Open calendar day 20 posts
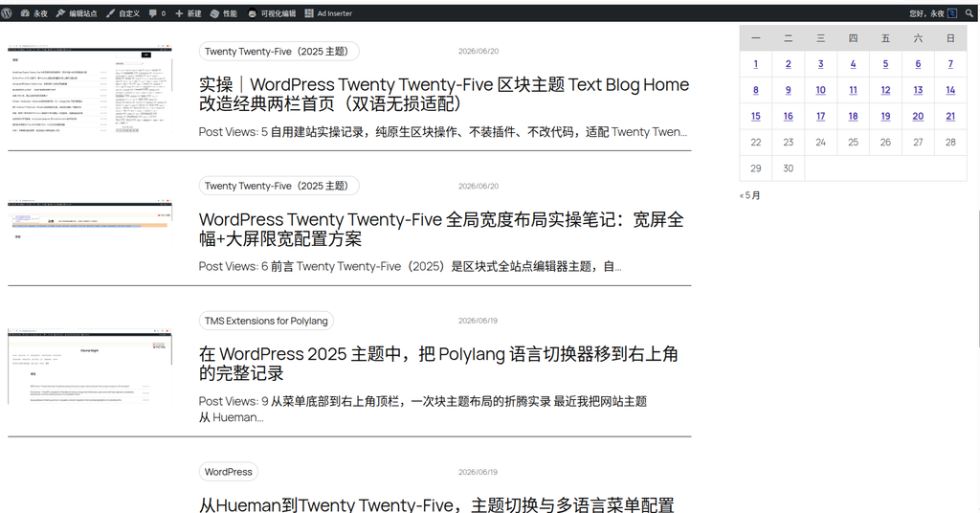The image size is (980, 513). pyautogui.click(x=918, y=116)
